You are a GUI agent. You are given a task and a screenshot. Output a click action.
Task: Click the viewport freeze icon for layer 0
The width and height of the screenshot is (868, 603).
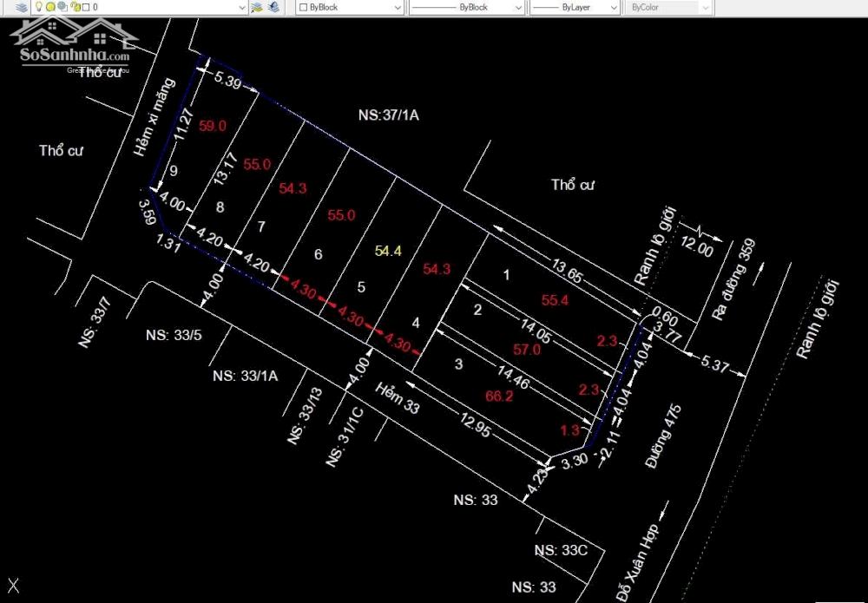click(x=62, y=7)
